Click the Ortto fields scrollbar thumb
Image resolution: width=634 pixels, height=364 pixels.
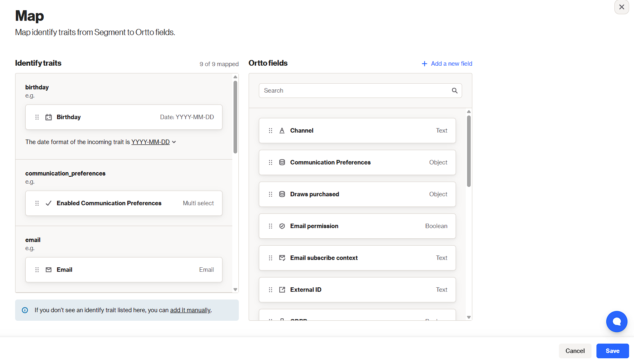click(469, 151)
